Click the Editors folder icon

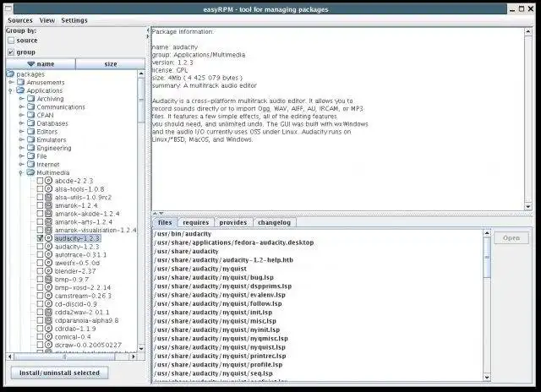click(31, 131)
